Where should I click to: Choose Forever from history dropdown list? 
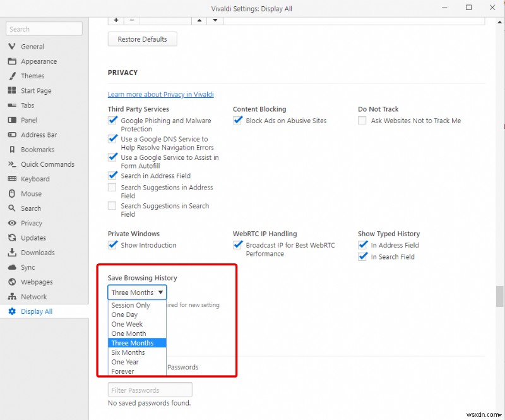[x=123, y=371]
